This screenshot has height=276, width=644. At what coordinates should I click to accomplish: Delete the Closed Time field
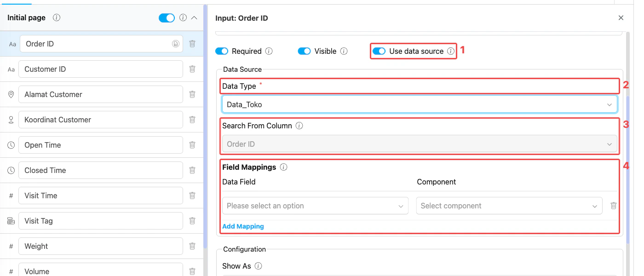[192, 170]
